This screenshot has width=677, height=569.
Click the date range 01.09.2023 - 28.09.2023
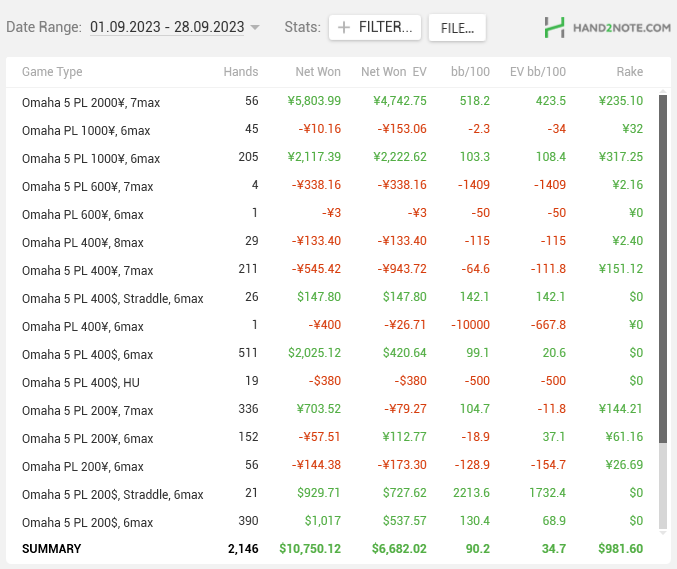[x=167, y=27]
